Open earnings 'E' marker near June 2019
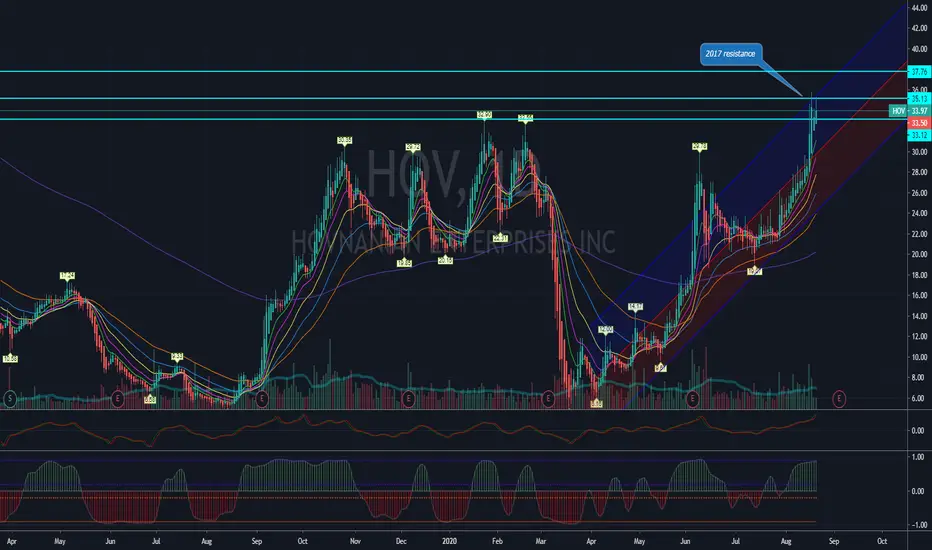The width and height of the screenshot is (932, 550). point(118,399)
